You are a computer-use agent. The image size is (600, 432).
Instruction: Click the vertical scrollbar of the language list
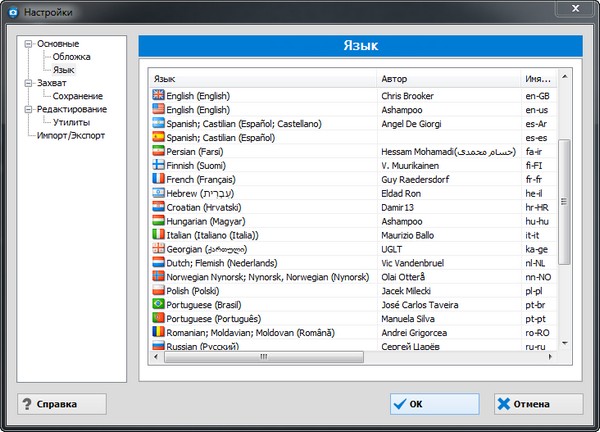[x=564, y=200]
